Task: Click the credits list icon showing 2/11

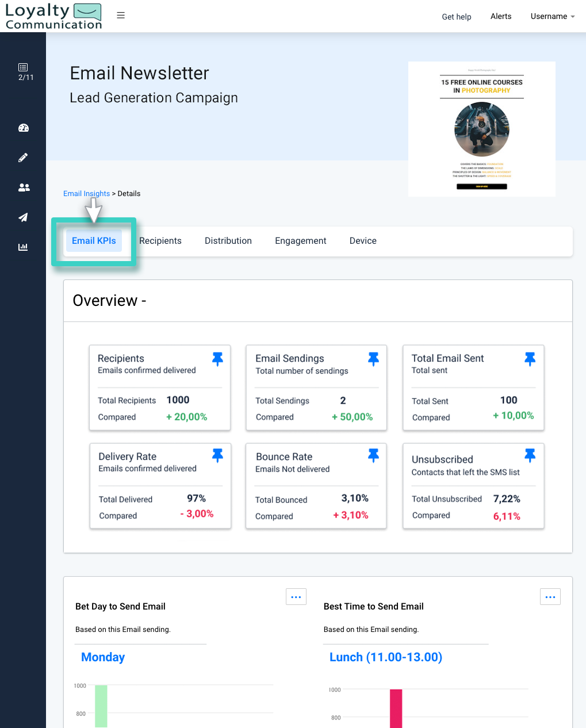Action: pyautogui.click(x=23, y=69)
